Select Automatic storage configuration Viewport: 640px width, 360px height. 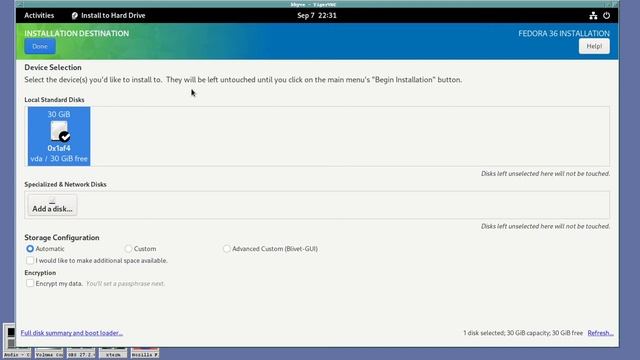[30, 249]
